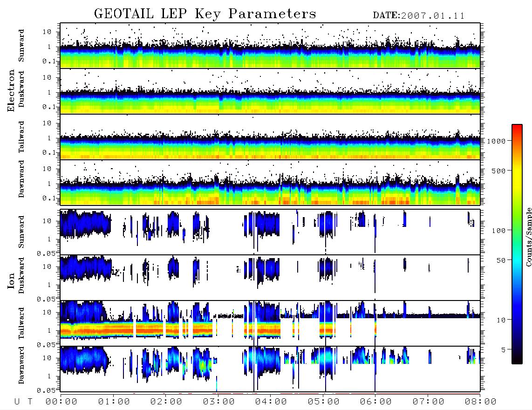Click the Ion Sunward panel label
The image size is (532, 410).
pos(21,232)
